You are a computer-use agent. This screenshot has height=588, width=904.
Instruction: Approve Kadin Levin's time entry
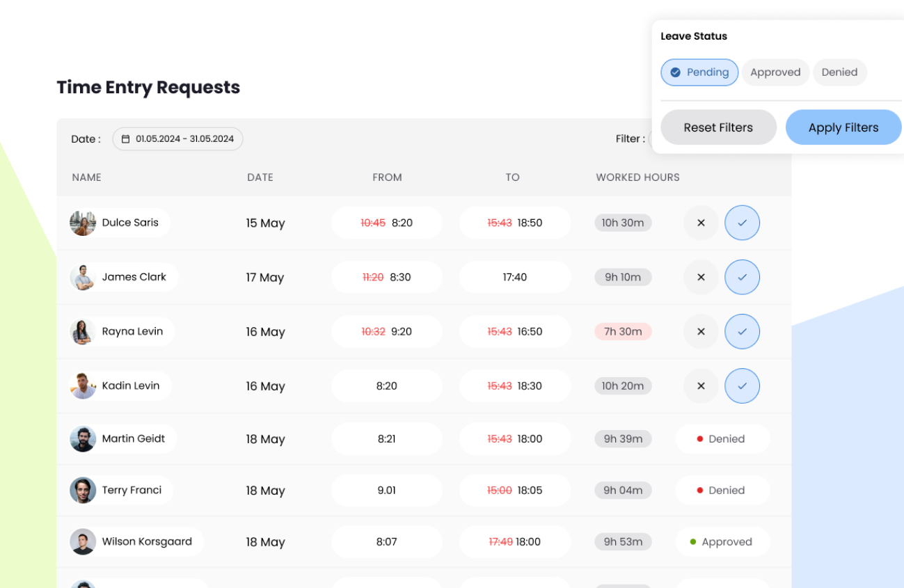tap(742, 386)
